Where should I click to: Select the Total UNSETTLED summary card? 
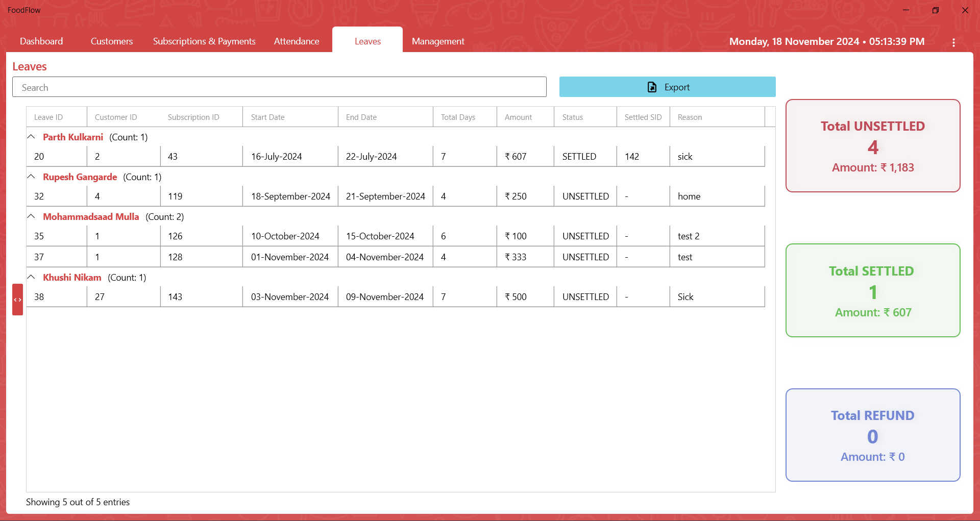point(873,146)
